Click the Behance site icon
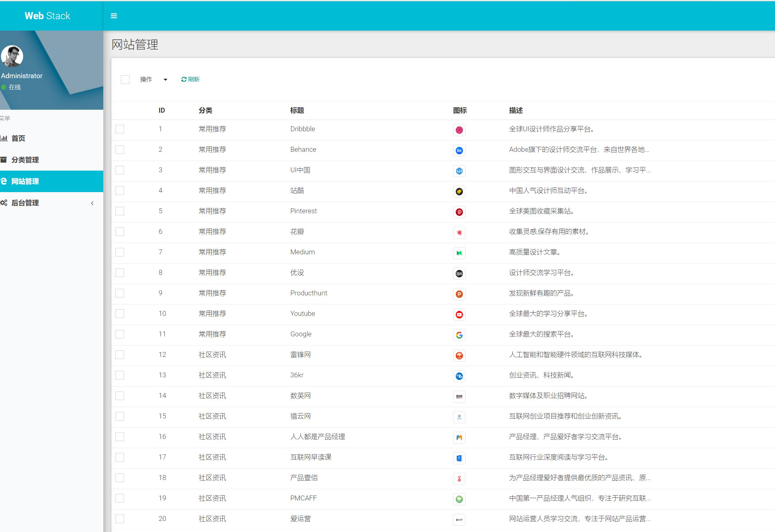 pos(459,150)
